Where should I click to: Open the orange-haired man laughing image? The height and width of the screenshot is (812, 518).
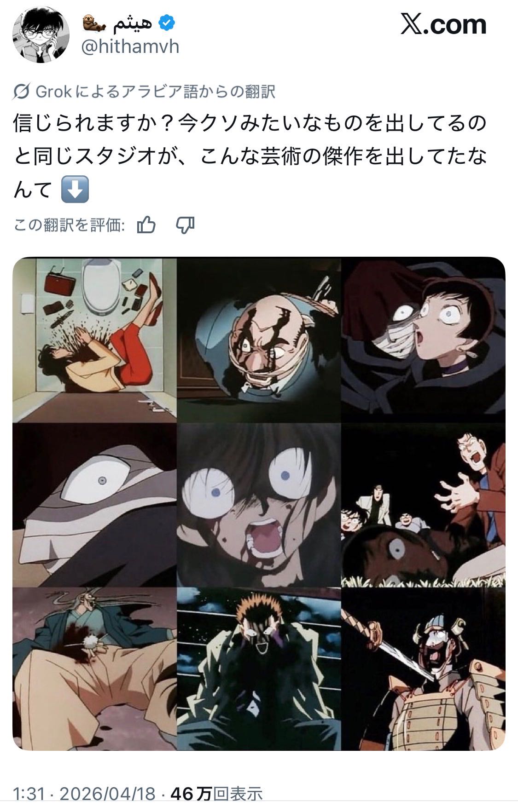click(259, 669)
